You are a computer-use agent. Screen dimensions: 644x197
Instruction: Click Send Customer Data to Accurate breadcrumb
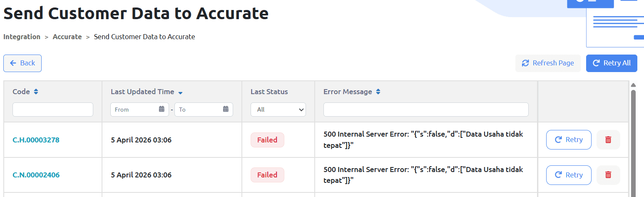click(144, 37)
